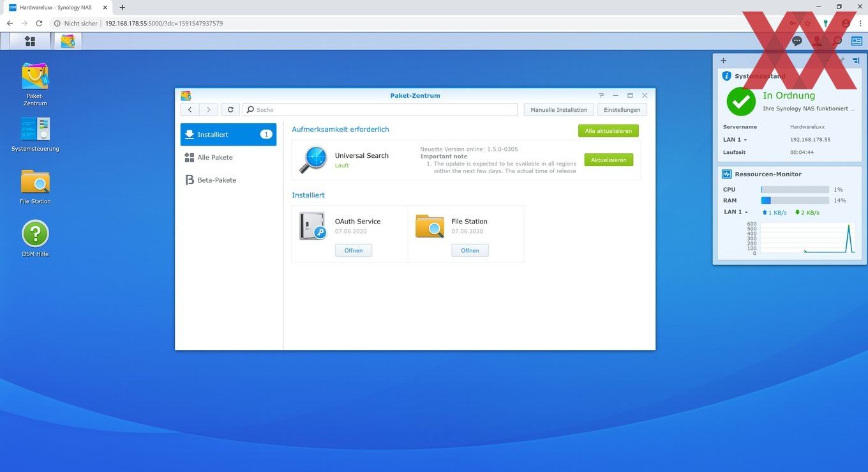Click the 'Aufmerksamkeit erforderlich' heading
Screen dimensions: 868x472
pos(340,130)
